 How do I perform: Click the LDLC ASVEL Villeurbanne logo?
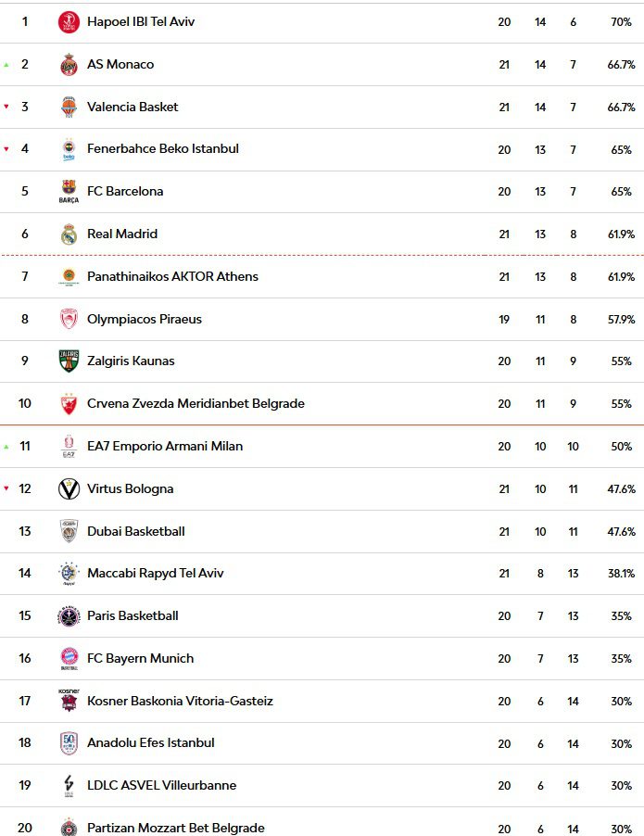pos(69,786)
